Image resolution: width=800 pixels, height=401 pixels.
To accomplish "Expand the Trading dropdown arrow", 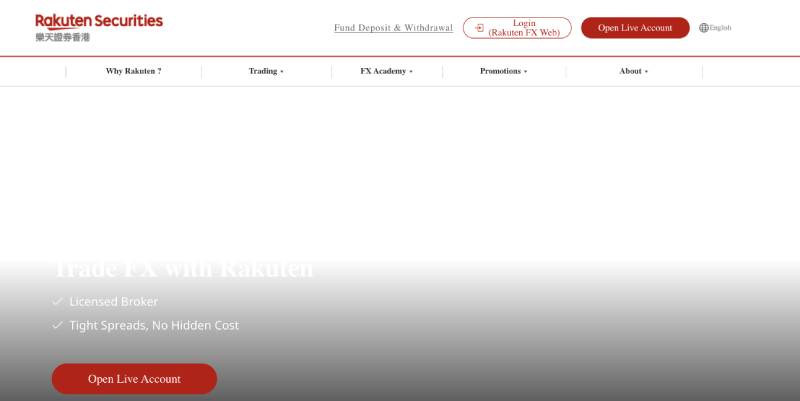I will coord(282,72).
